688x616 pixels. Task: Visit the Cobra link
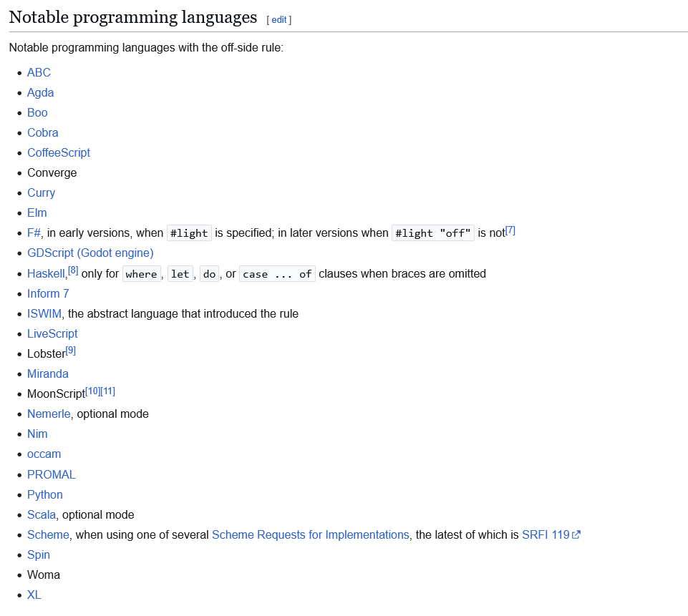(x=42, y=132)
